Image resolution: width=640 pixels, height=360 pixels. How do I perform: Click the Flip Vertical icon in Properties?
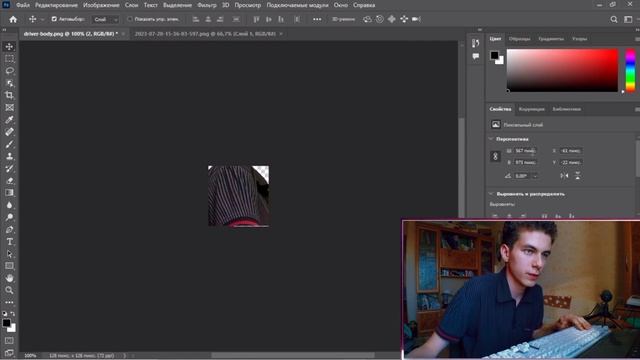pos(578,176)
